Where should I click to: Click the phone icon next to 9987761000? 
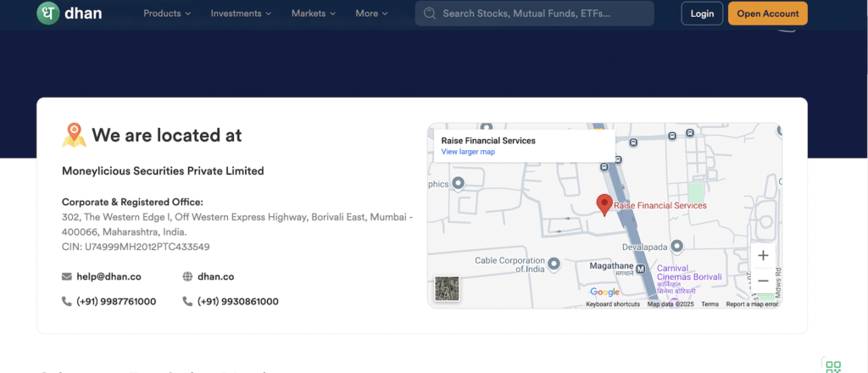click(67, 302)
